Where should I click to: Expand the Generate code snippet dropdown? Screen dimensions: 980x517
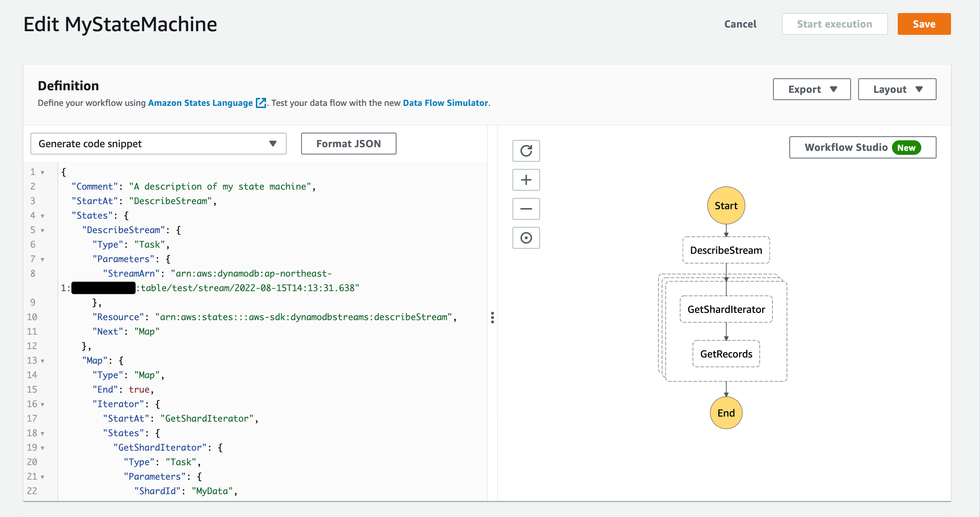pyautogui.click(x=158, y=144)
